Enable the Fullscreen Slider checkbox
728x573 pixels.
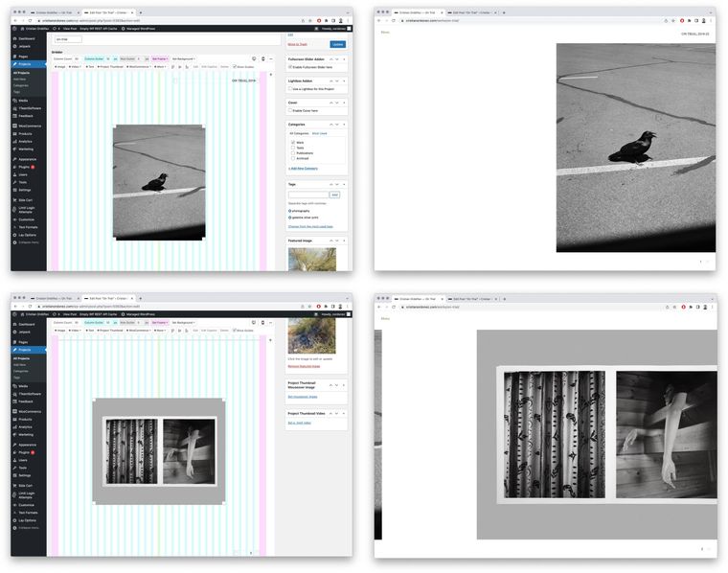(291, 67)
